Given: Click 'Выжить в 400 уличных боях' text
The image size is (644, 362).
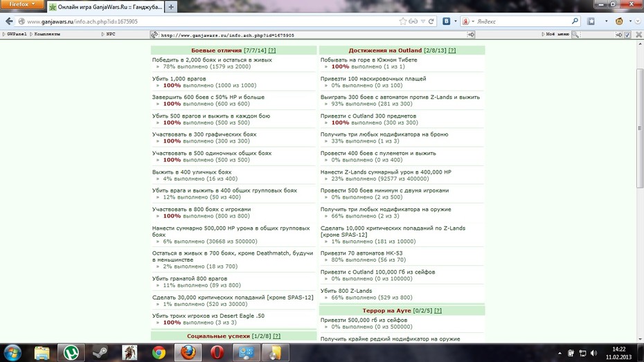Looking at the screenshot, I should pos(192,172).
